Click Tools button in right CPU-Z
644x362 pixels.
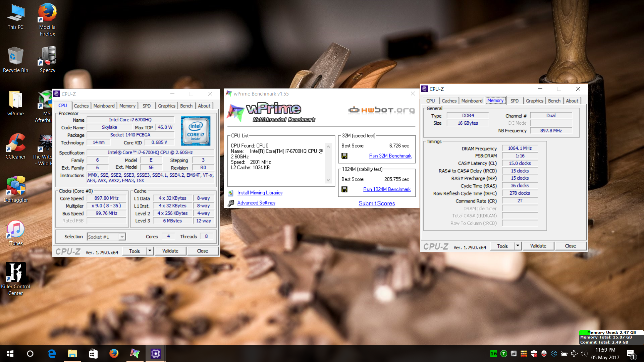pyautogui.click(x=502, y=246)
